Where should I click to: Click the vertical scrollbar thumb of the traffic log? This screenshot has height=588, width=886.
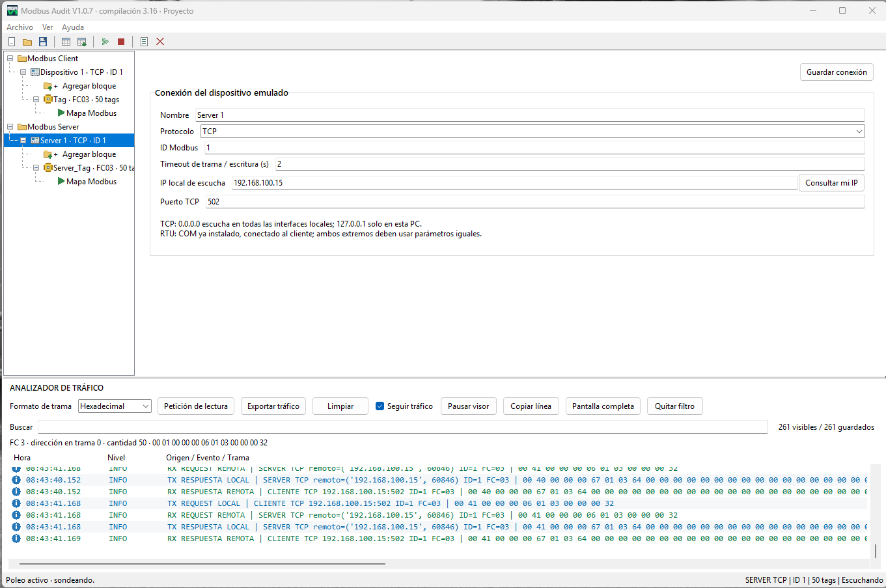(876, 551)
